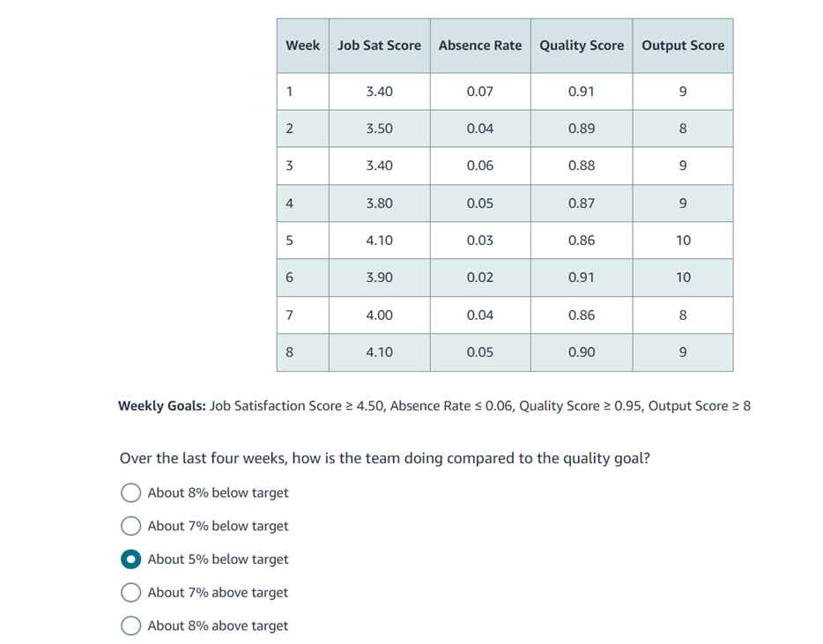Select the Week 5 output score of 10
The width and height of the screenshot is (823, 644).
(683, 240)
